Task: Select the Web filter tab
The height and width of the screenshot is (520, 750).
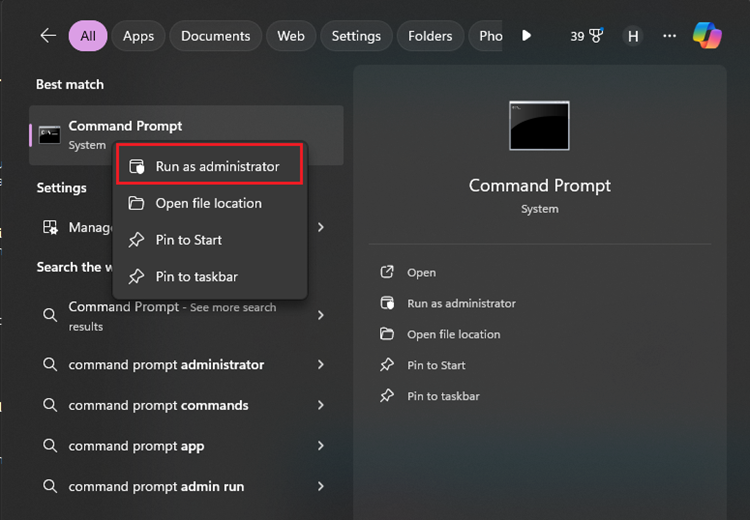Action: pyautogui.click(x=291, y=36)
